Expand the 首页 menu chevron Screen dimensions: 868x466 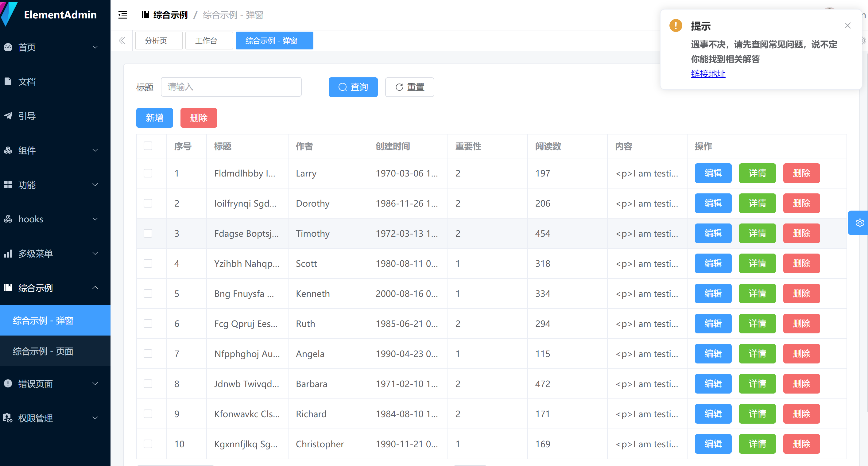pyautogui.click(x=95, y=47)
